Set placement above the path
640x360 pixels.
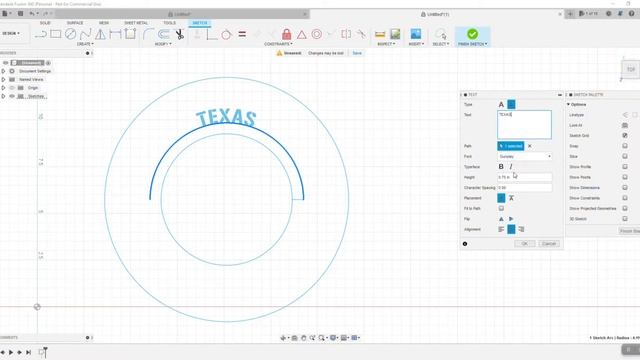501,198
